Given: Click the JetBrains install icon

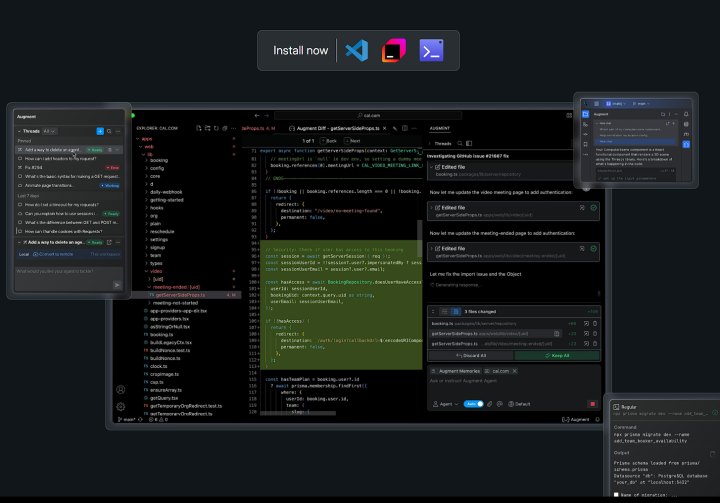Looking at the screenshot, I should (x=393, y=50).
